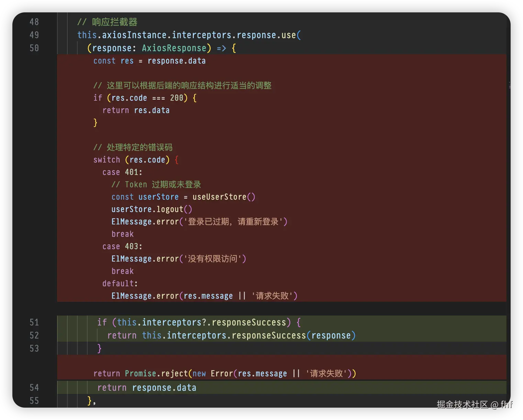Click 'ElMessage.error(res.message ||' line
523x420 pixels.
click(204, 296)
